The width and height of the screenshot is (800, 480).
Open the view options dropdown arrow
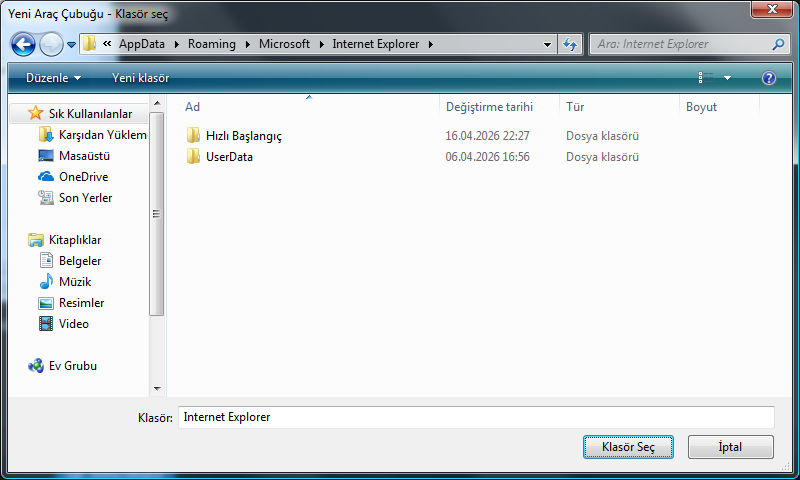pos(728,78)
